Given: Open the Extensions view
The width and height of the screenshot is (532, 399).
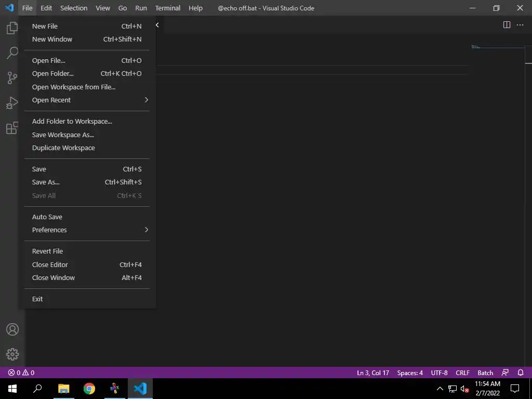Looking at the screenshot, I should click(x=12, y=128).
